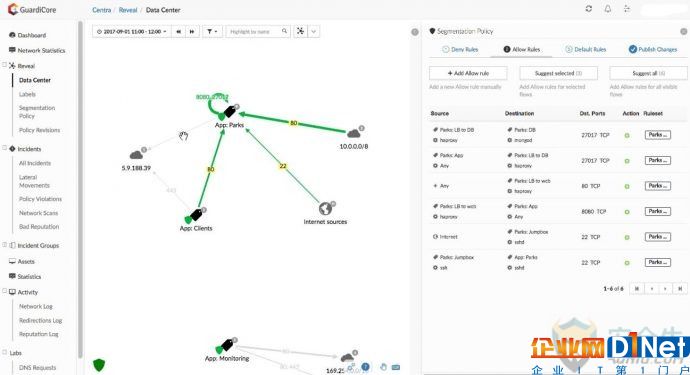Step time range forward with forward button
Viewport: 690px width, 375px height.
[192, 32]
